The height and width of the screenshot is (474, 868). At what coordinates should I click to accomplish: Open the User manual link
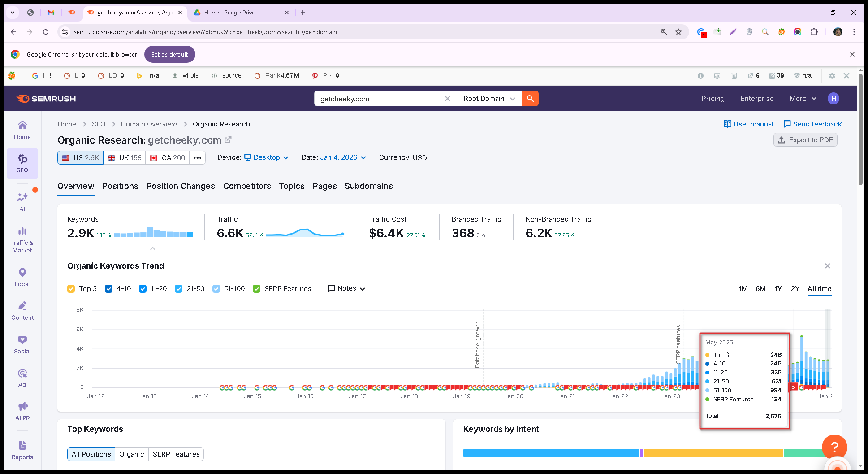[748, 124]
